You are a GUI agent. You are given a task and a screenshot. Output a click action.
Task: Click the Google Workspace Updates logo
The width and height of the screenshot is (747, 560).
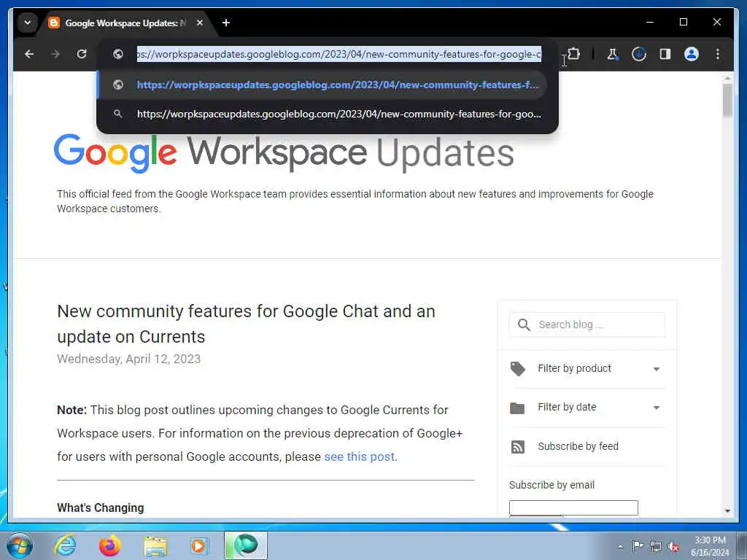point(284,152)
